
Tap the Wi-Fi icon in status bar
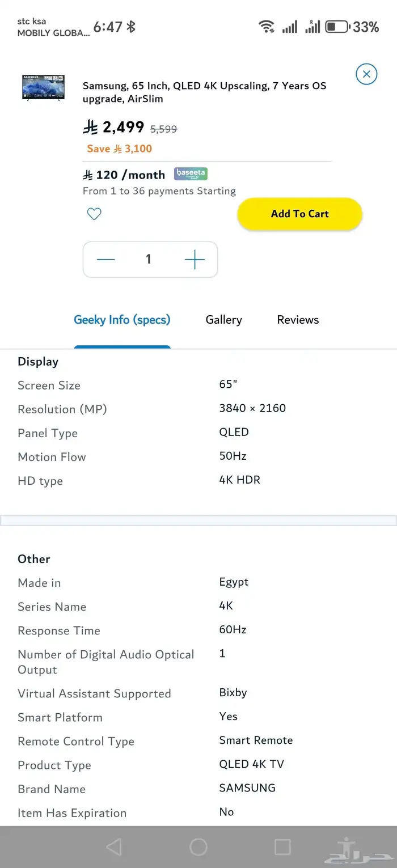coord(267,26)
